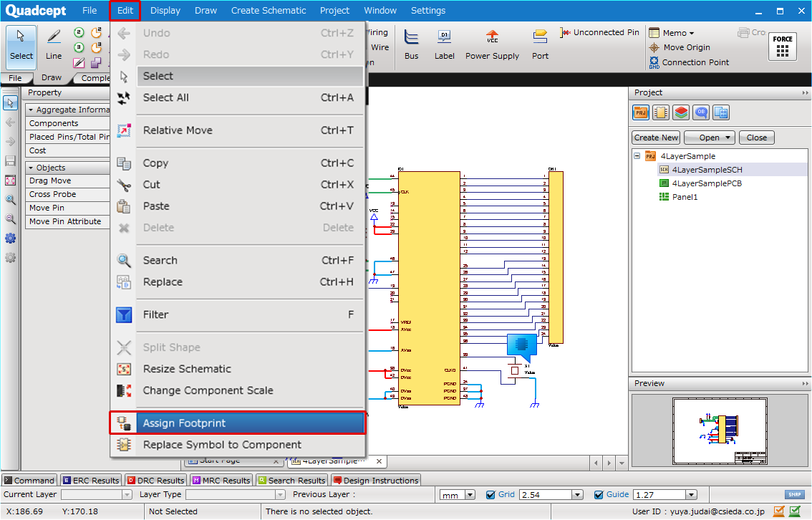Select the Select tool in the ribbon
This screenshot has height=520, width=812.
(x=21, y=47)
